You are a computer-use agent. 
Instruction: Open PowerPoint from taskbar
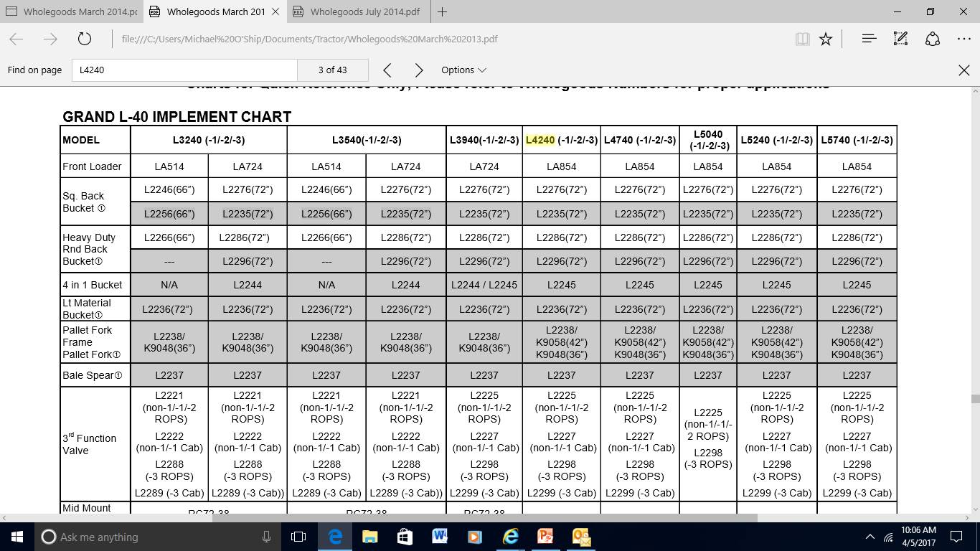click(x=545, y=537)
